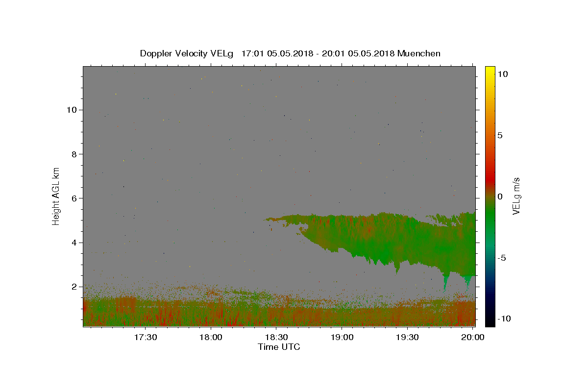Click the '20:00' time axis label
The image size is (588, 392).
[472, 338]
